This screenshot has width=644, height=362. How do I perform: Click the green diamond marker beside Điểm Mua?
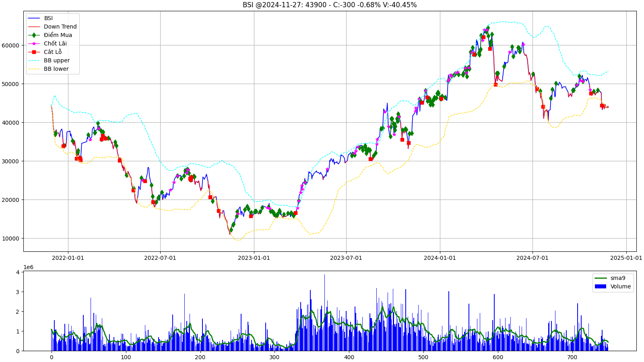tap(34, 35)
